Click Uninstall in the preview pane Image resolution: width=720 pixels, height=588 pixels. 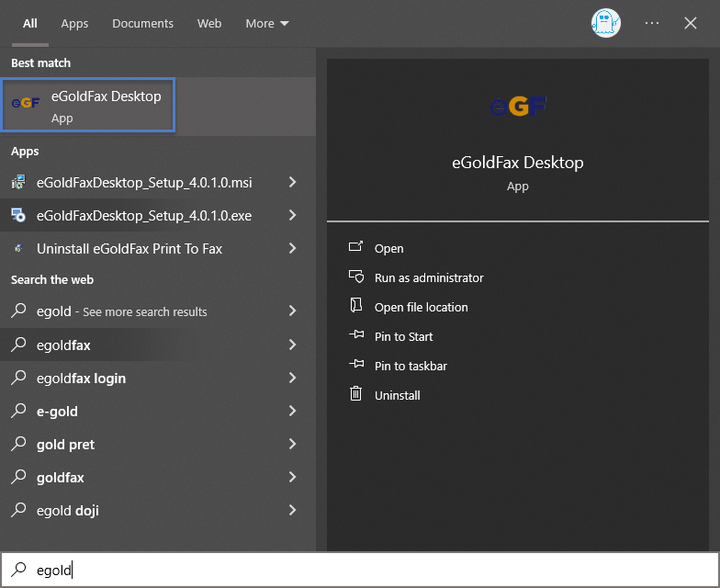(397, 395)
